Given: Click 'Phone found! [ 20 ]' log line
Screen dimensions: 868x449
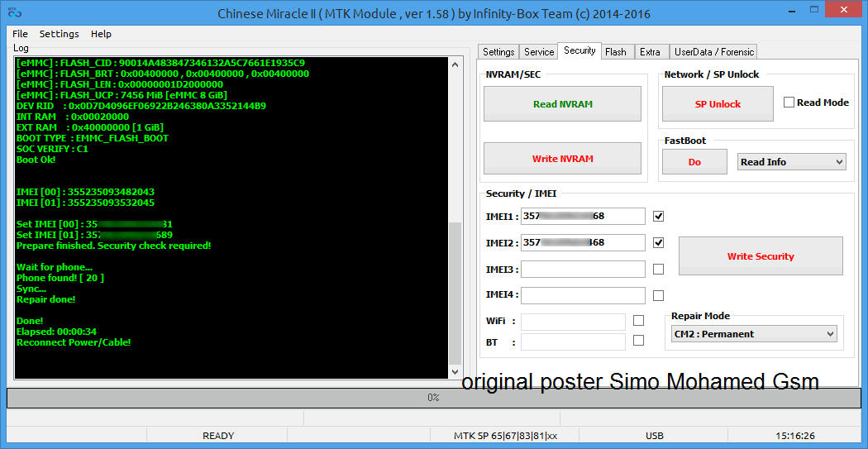Looking at the screenshot, I should pos(60,277).
